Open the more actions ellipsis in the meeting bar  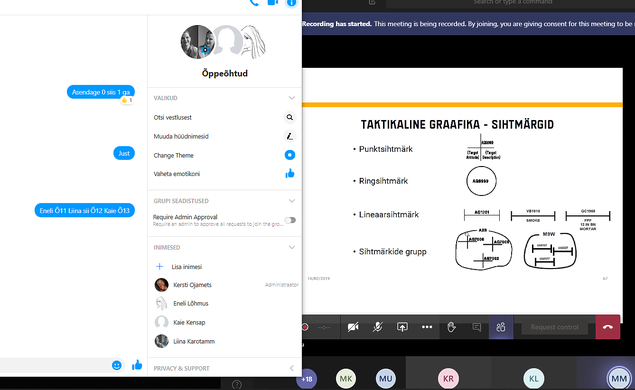click(427, 327)
